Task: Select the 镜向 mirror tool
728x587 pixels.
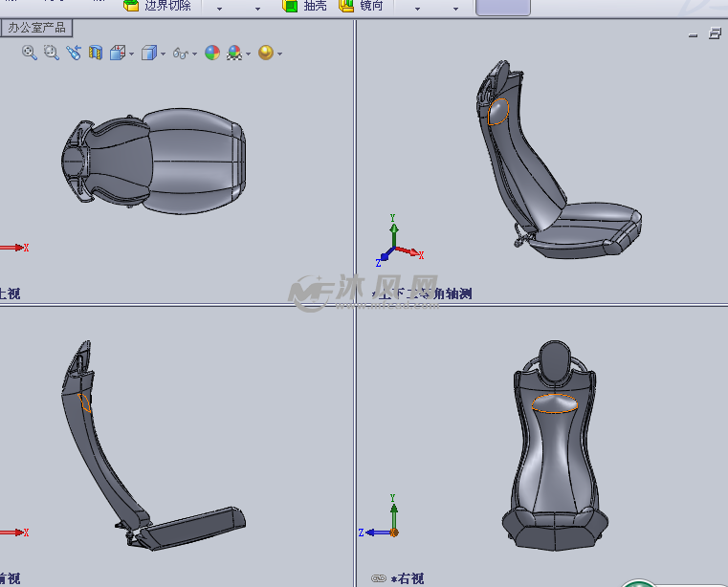Action: 361,6
